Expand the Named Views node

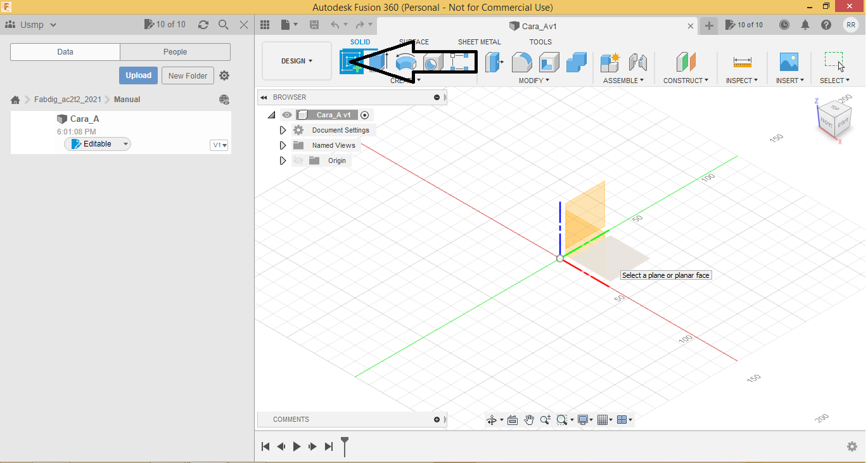283,145
